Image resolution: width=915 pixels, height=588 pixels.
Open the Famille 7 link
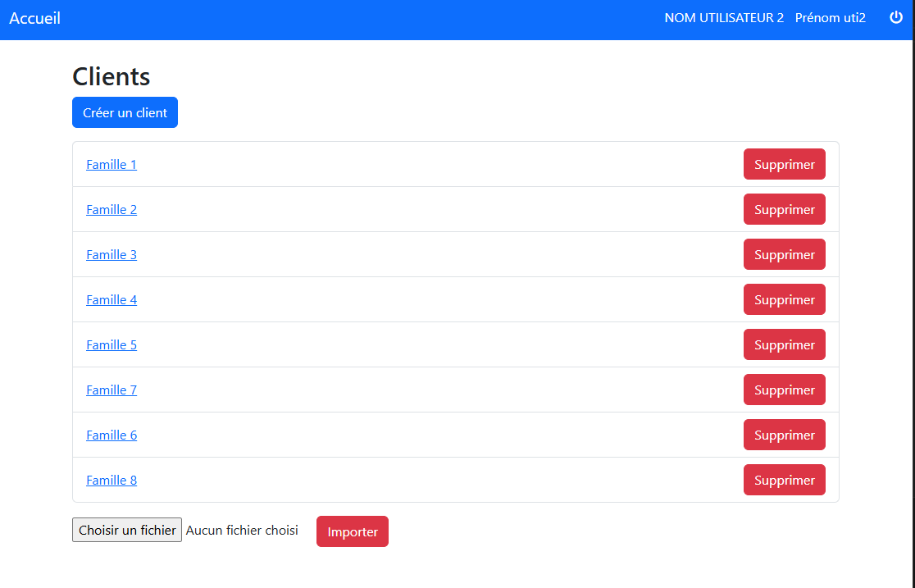(112, 390)
